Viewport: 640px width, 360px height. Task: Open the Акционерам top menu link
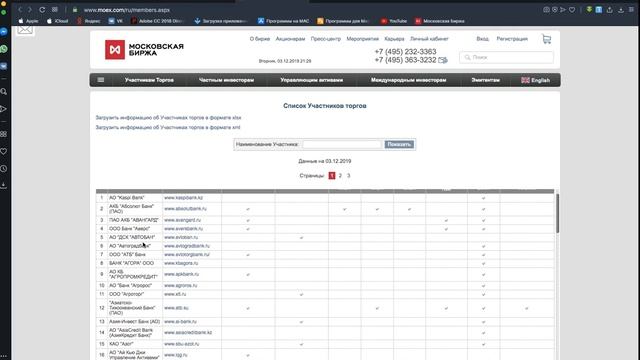[290, 39]
